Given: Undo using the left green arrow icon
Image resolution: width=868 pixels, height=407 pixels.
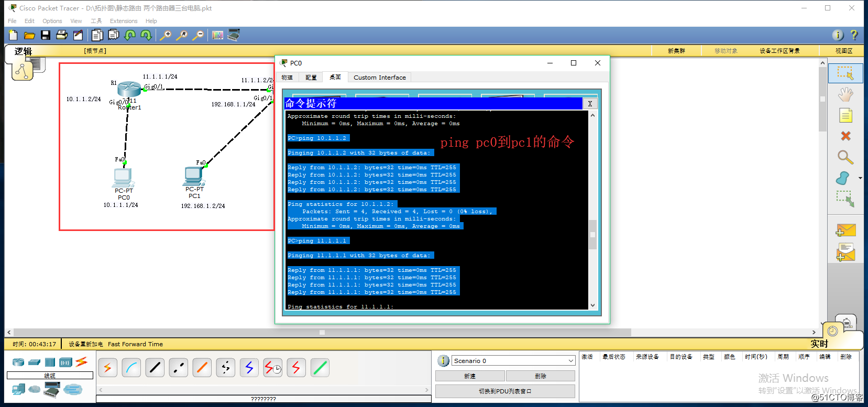Looking at the screenshot, I should (130, 35).
